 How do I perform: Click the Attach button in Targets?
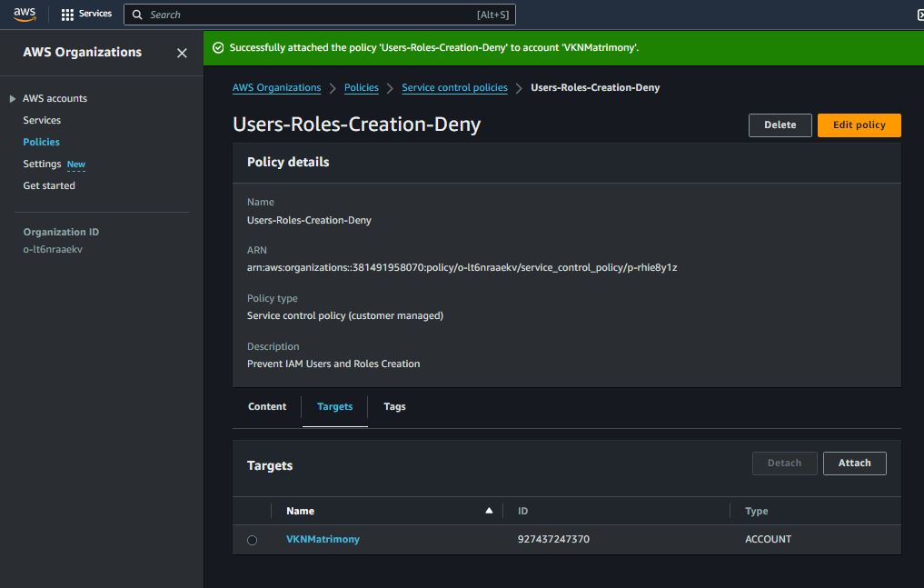point(854,463)
